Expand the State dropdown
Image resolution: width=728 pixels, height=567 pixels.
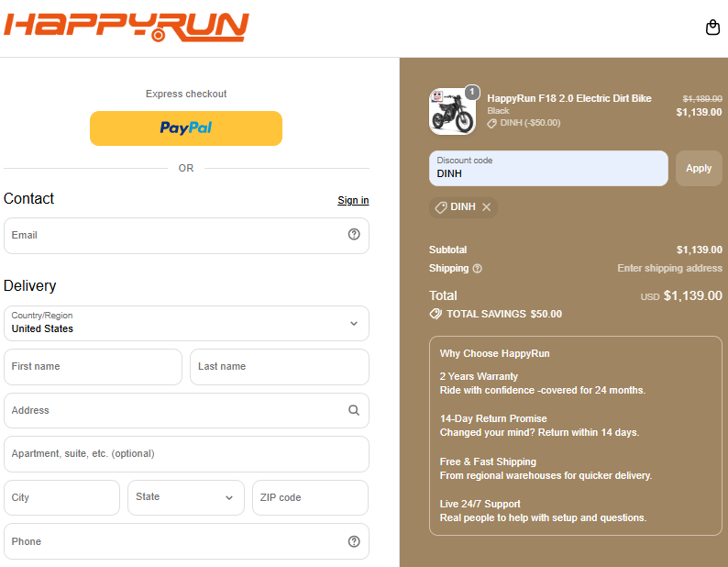point(186,497)
